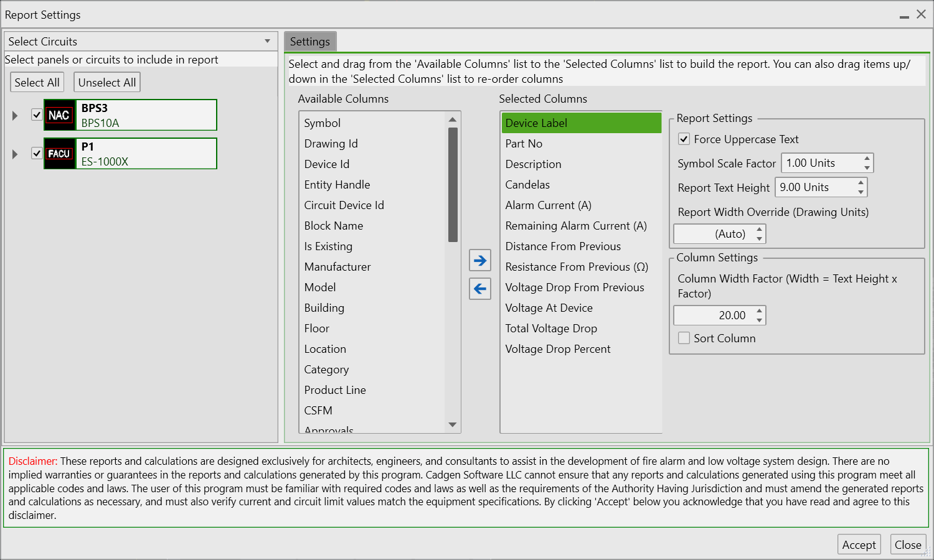Expand the P1 tree node
The height and width of the screenshot is (560, 934).
pos(15,154)
